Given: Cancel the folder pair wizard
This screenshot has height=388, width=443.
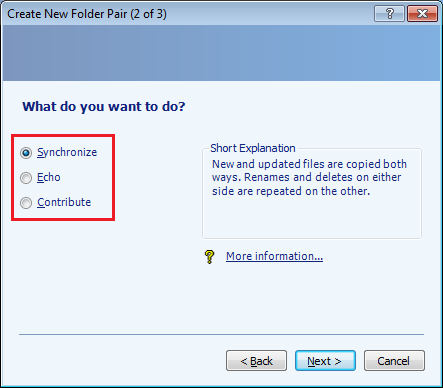Looking at the screenshot, I should coord(394,361).
